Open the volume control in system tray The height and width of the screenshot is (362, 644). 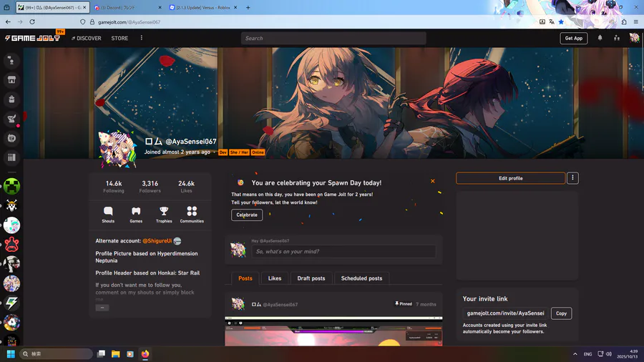(x=609, y=354)
